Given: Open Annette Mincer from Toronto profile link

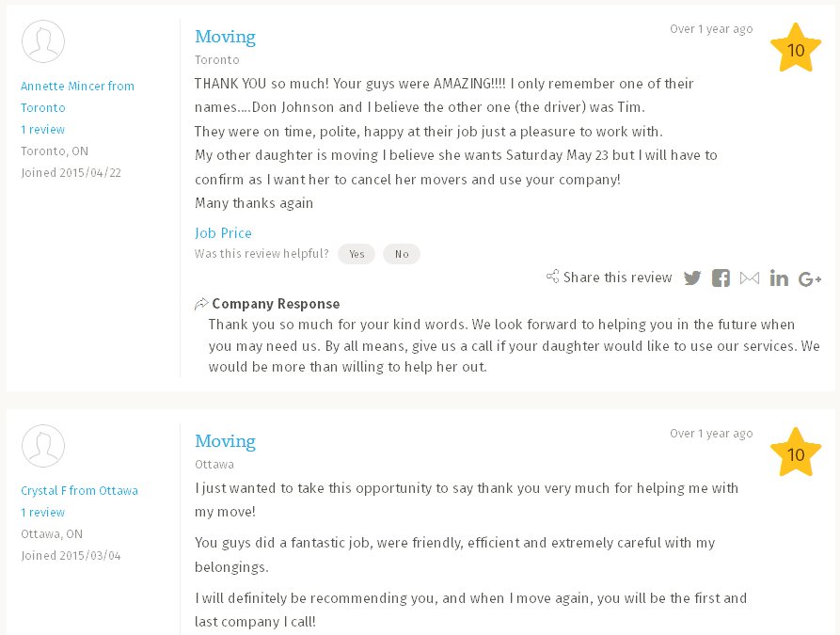Looking at the screenshot, I should (77, 97).
